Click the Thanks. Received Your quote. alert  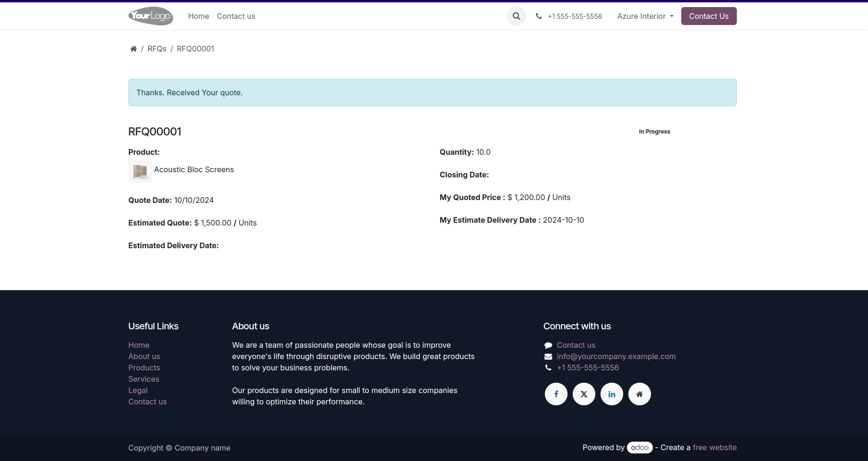[x=432, y=92]
